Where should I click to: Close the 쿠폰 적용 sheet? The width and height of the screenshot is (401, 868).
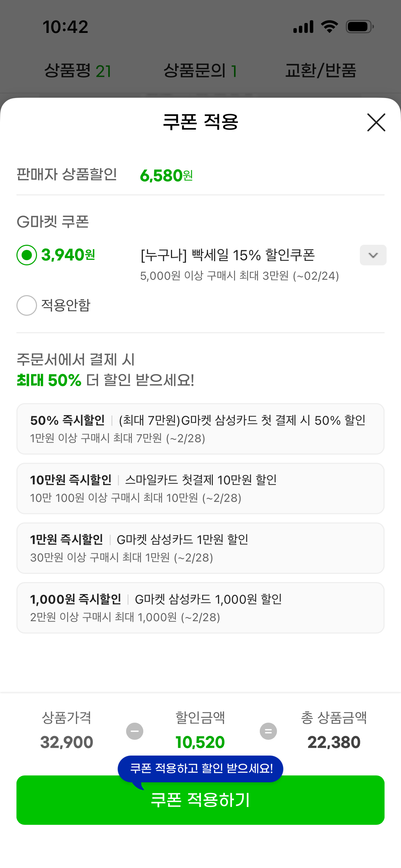(x=376, y=122)
